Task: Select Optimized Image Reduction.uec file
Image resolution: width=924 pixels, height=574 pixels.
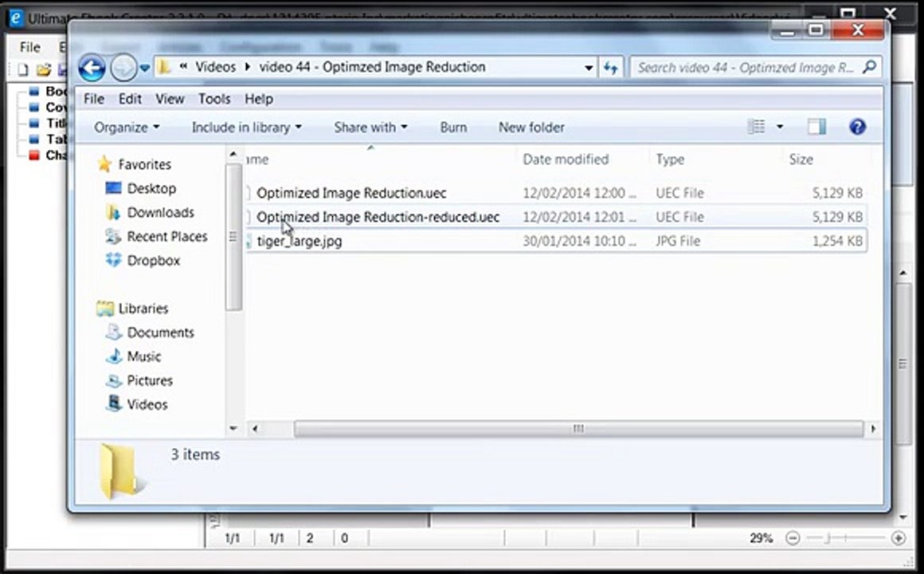Action: 351,193
